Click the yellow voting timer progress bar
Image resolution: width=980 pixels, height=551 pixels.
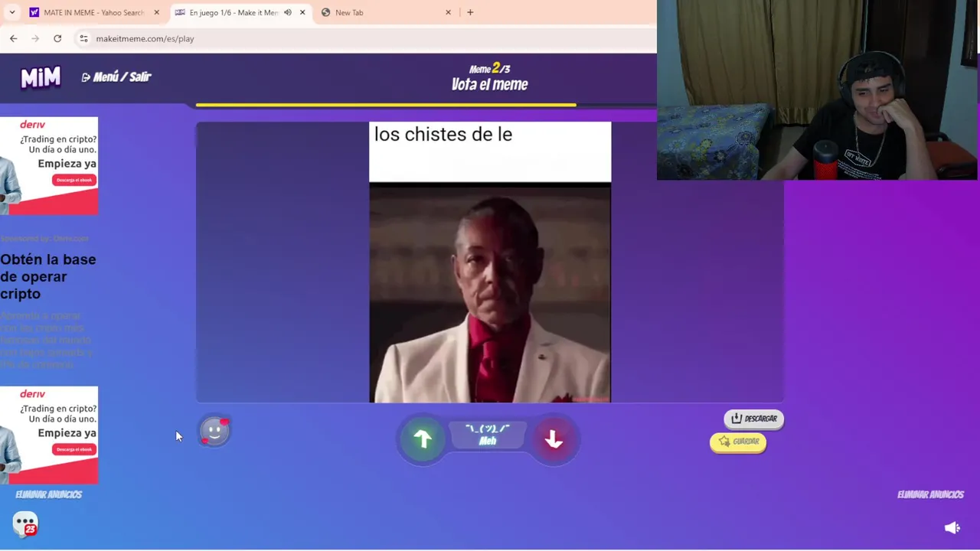[386, 105]
